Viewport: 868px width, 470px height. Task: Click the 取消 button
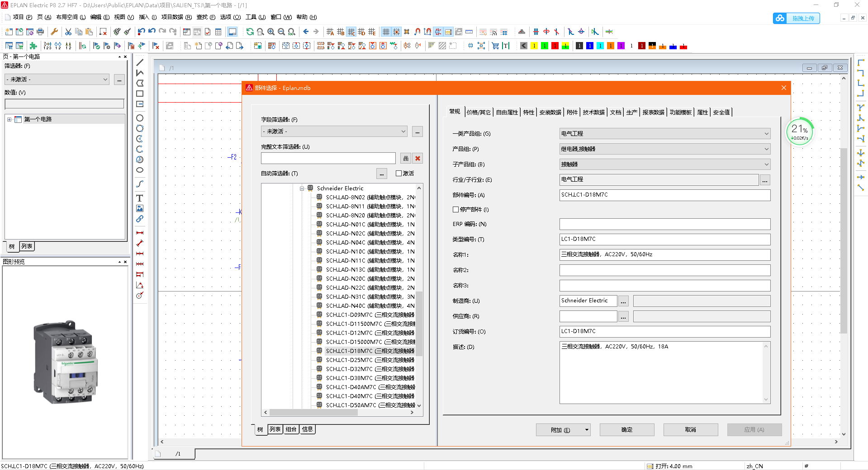point(690,430)
